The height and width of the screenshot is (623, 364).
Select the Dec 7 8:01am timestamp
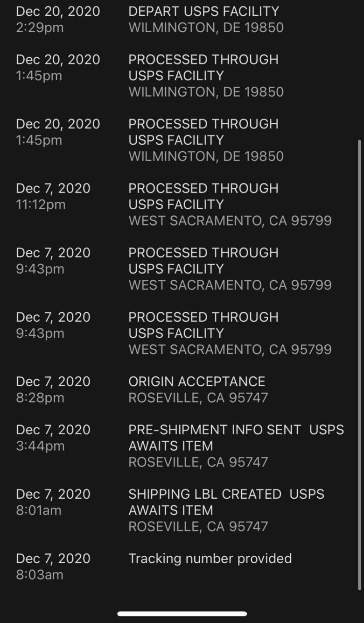coord(53,502)
